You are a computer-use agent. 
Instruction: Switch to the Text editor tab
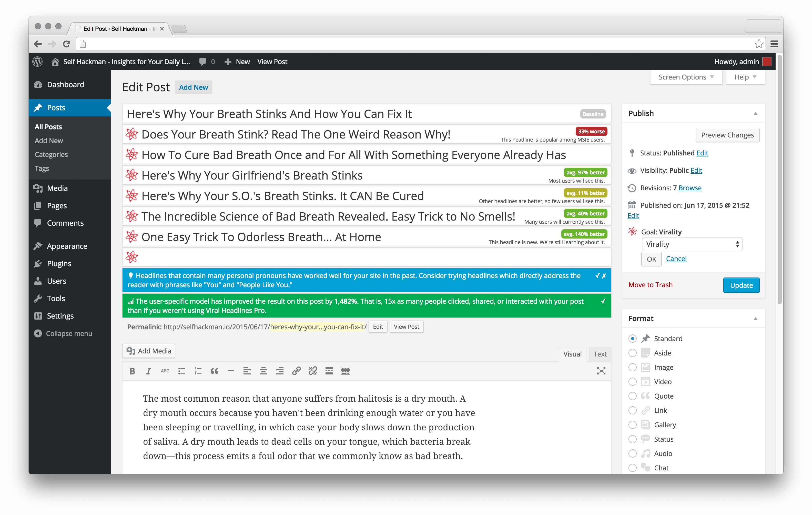click(x=600, y=354)
